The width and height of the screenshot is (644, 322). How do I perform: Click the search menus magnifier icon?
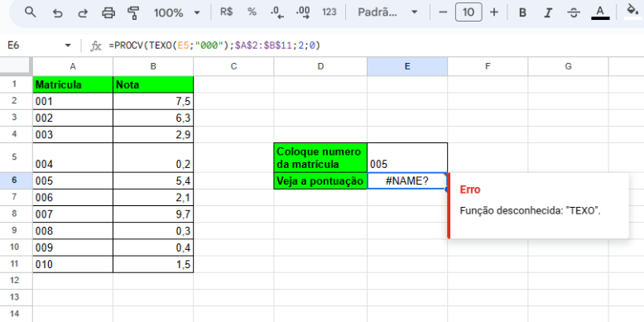(x=31, y=12)
